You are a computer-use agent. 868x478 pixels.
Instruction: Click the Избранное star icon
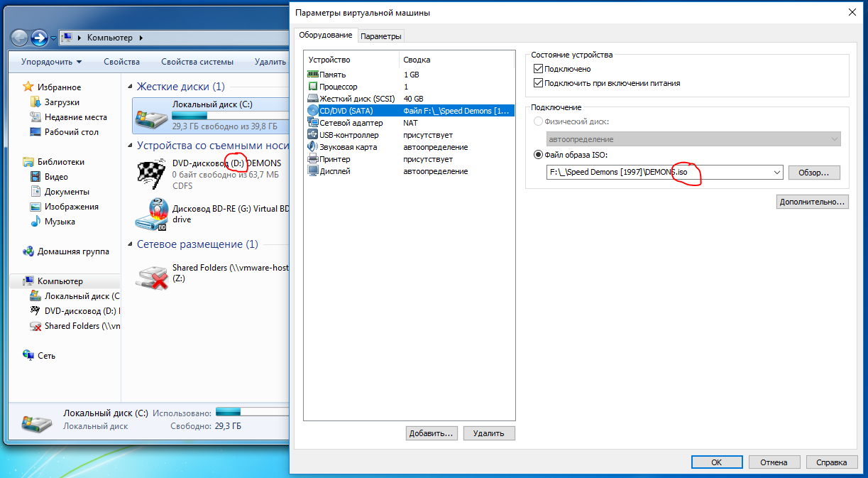(28, 87)
